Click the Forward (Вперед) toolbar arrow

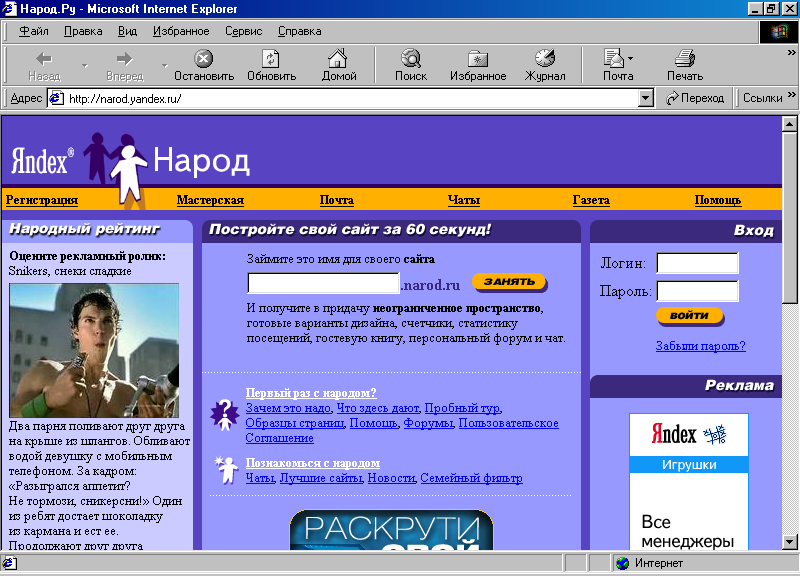point(124,65)
